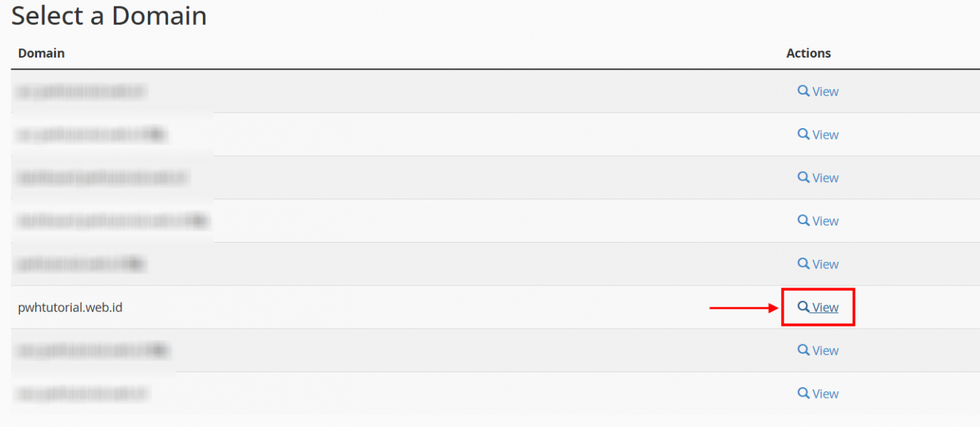Click the Select a Domain heading
This screenshot has height=427, width=980.
click(109, 16)
